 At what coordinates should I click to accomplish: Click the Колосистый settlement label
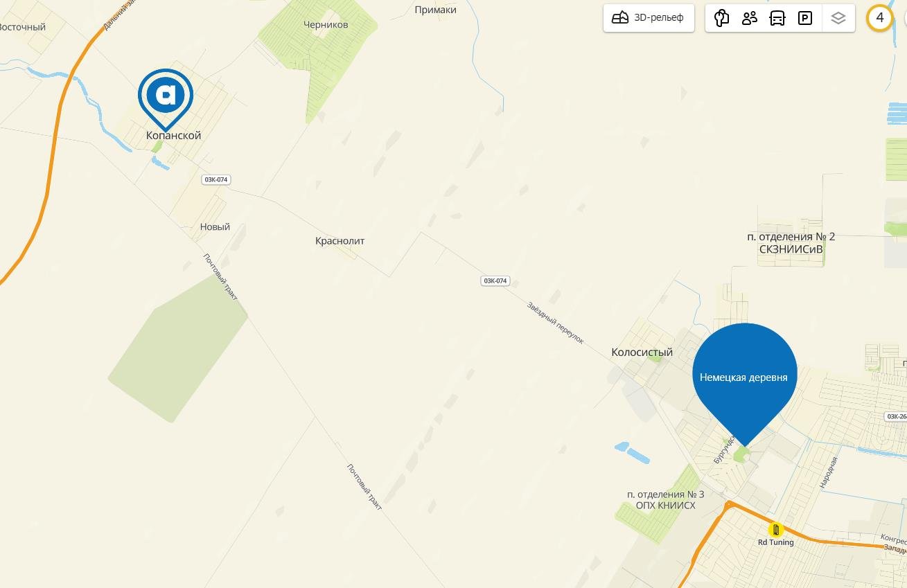click(x=642, y=352)
